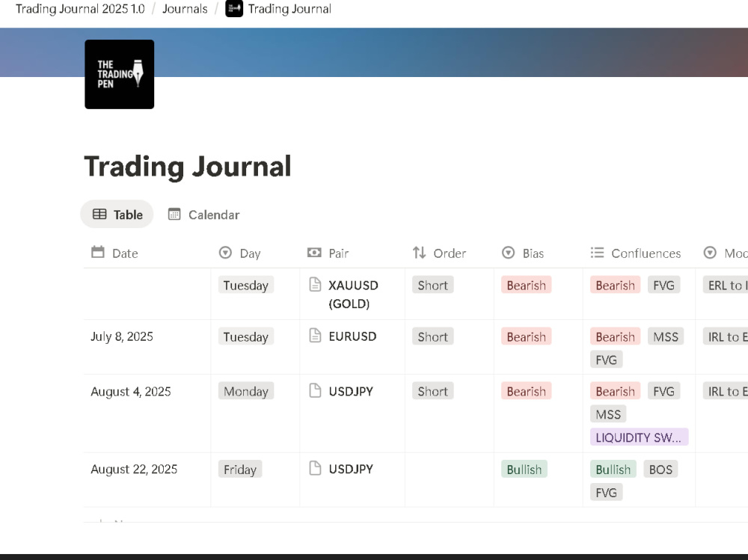Click FVG confluence tag in XAUUSD row
This screenshot has height=560, width=748.
[x=663, y=286]
